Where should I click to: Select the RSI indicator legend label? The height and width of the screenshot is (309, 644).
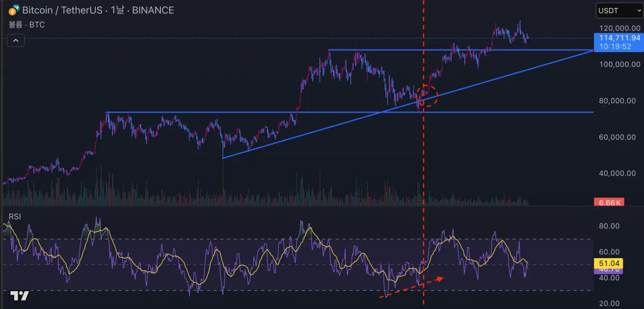click(x=14, y=216)
